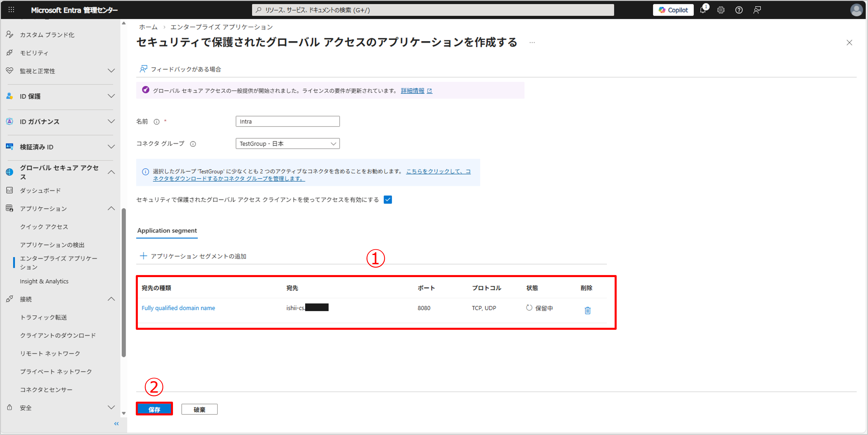Click the Copilot button

tap(673, 10)
